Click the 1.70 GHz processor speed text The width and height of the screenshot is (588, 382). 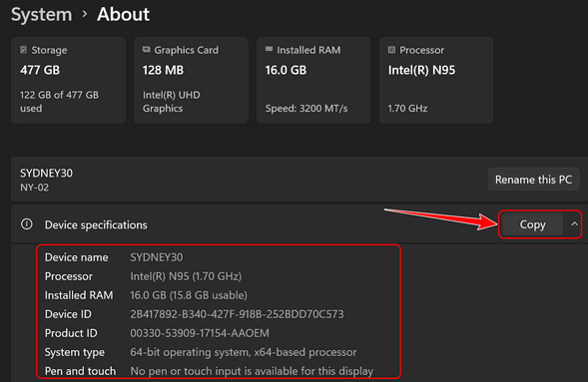point(407,109)
